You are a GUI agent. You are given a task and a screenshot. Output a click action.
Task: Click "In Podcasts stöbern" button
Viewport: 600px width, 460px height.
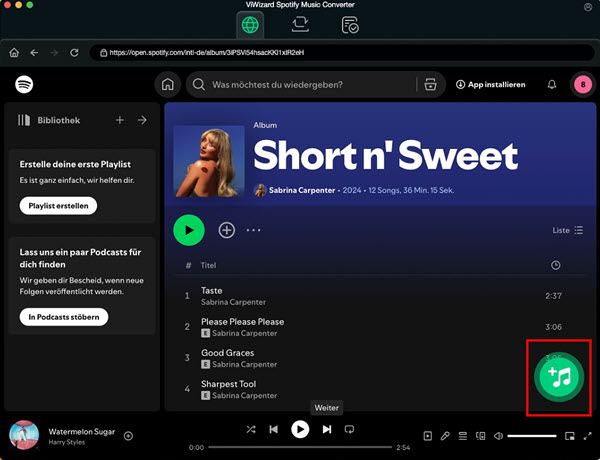(x=64, y=317)
